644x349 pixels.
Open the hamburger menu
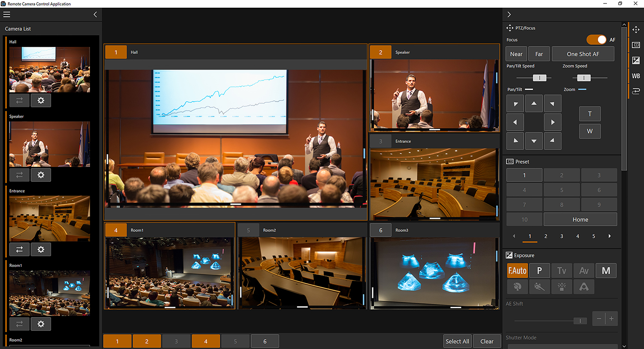(6, 14)
